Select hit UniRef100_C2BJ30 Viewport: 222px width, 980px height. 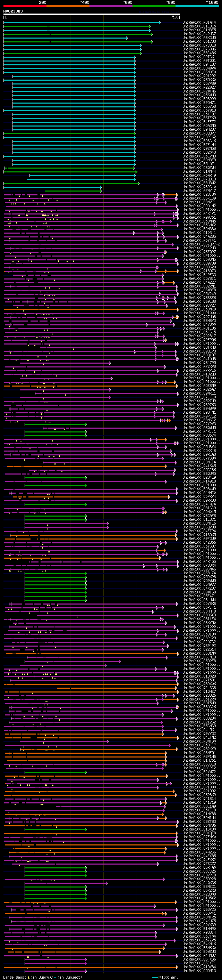point(199,194)
